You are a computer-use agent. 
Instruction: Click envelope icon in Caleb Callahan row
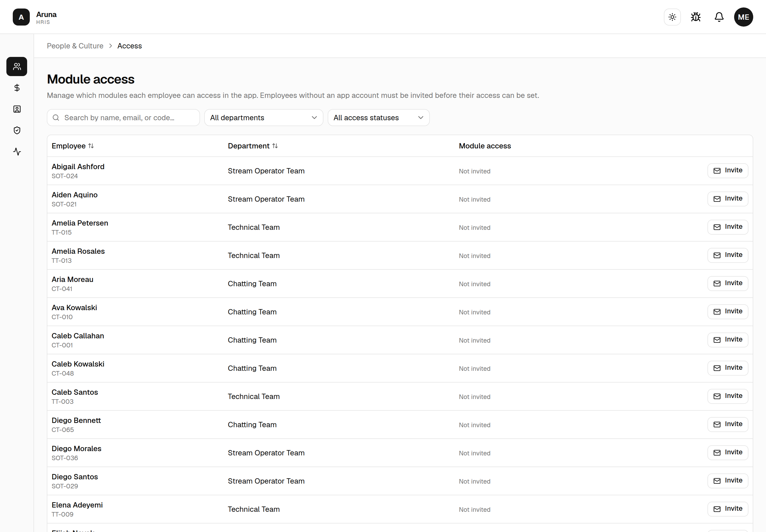point(717,340)
